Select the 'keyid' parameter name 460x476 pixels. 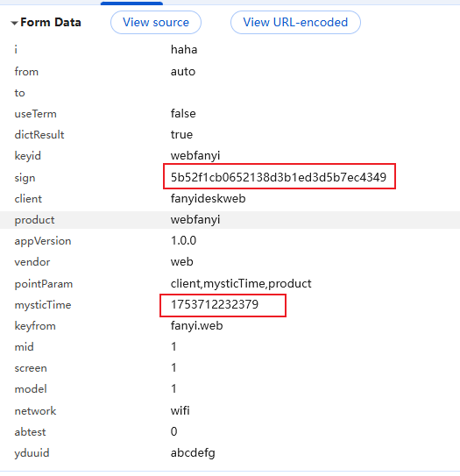click(x=28, y=156)
